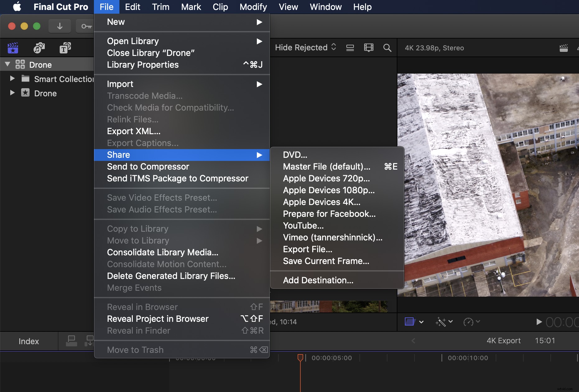Click the orange playhead marker in timeline
The image size is (579, 392).
300,358
